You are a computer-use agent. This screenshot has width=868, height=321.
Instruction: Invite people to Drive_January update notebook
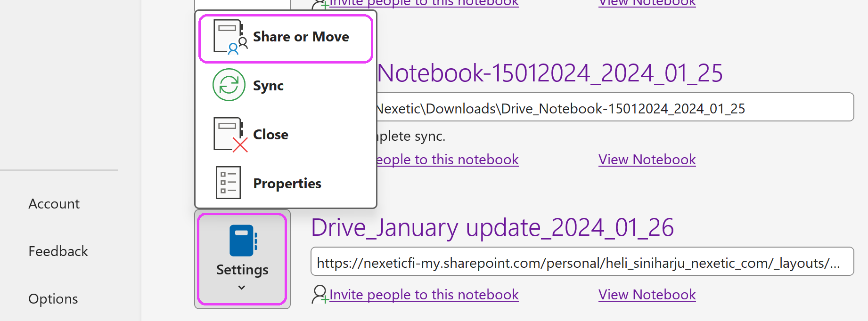click(x=424, y=295)
